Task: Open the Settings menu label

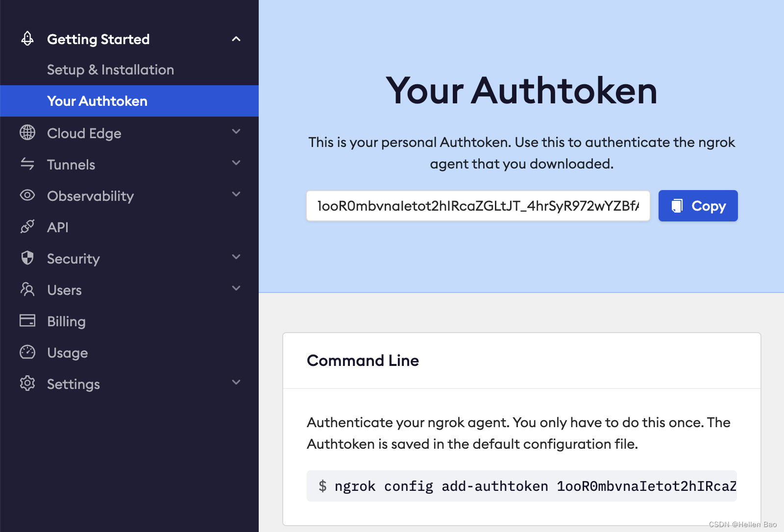Action: (73, 384)
